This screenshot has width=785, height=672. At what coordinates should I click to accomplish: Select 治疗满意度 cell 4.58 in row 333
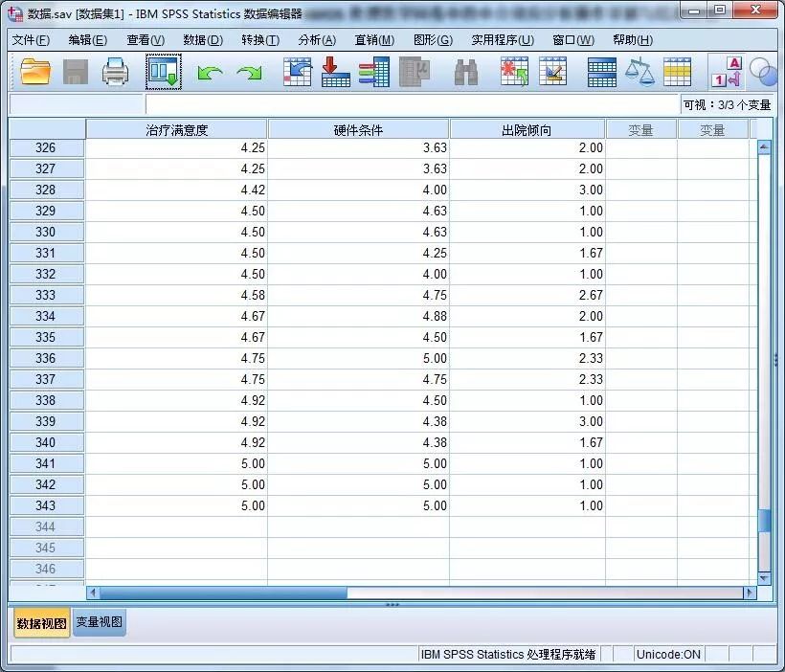(x=177, y=295)
